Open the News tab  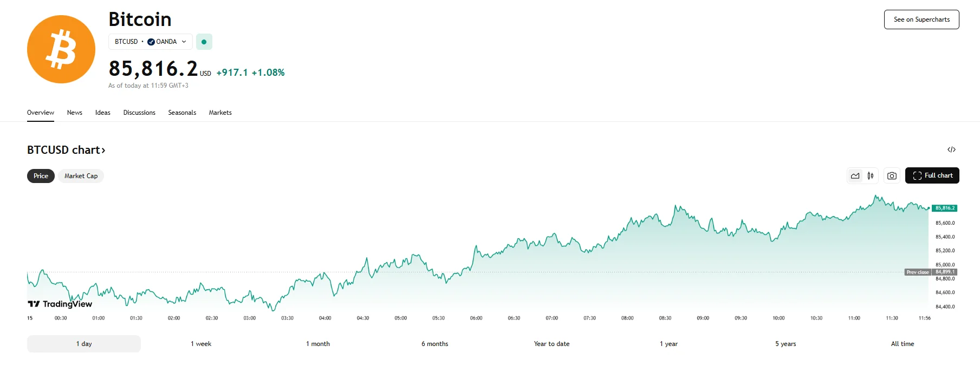[x=75, y=113]
